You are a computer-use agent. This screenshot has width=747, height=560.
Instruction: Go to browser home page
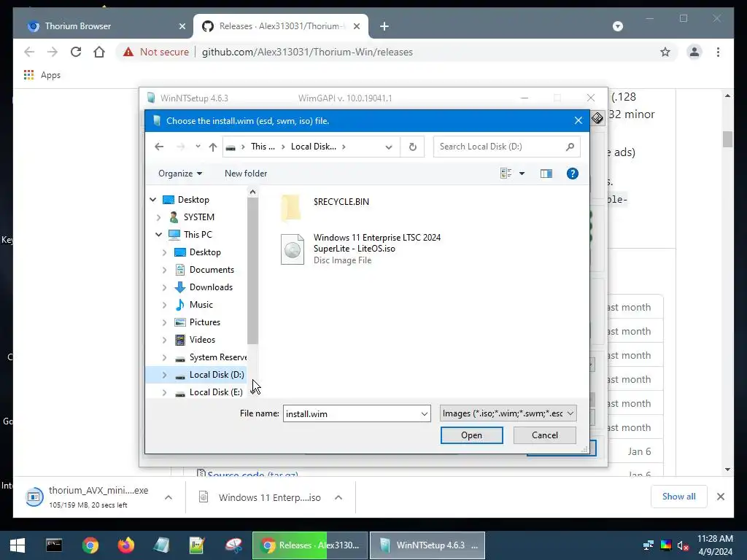[99, 52]
